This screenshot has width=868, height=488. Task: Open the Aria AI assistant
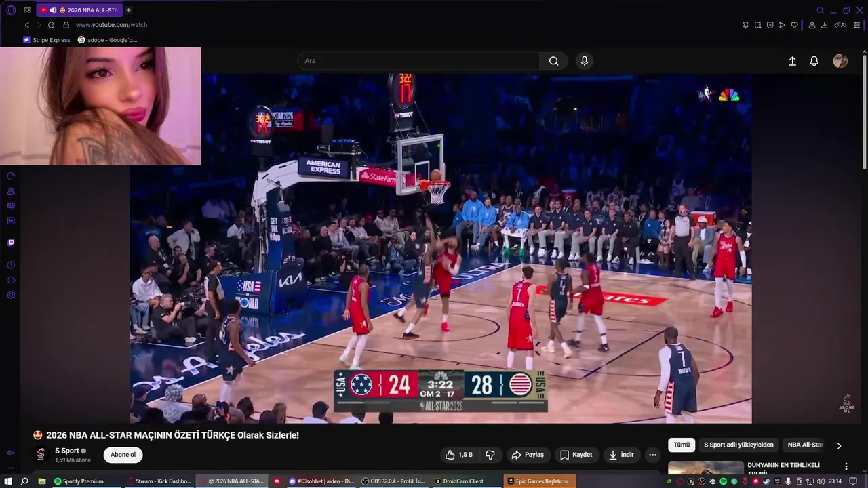tap(840, 25)
